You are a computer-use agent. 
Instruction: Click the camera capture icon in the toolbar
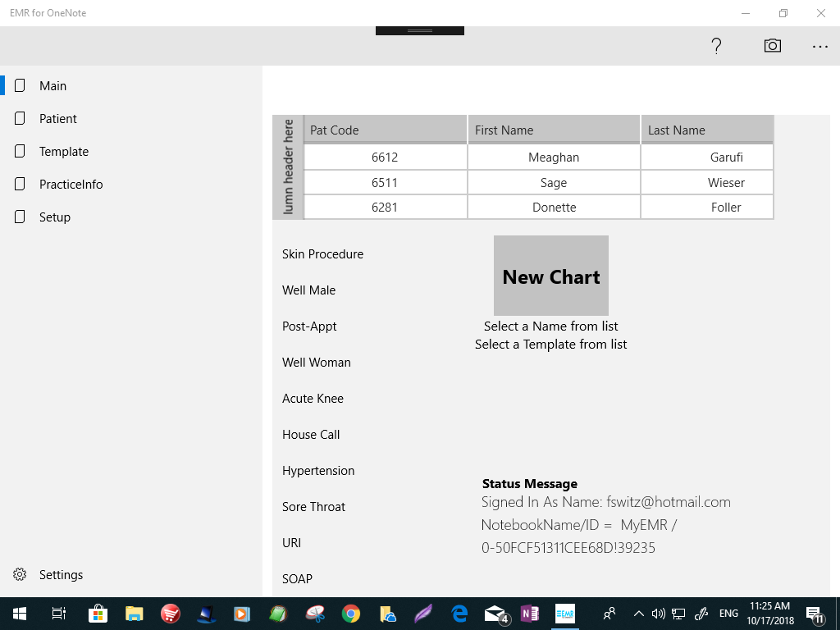(x=772, y=46)
